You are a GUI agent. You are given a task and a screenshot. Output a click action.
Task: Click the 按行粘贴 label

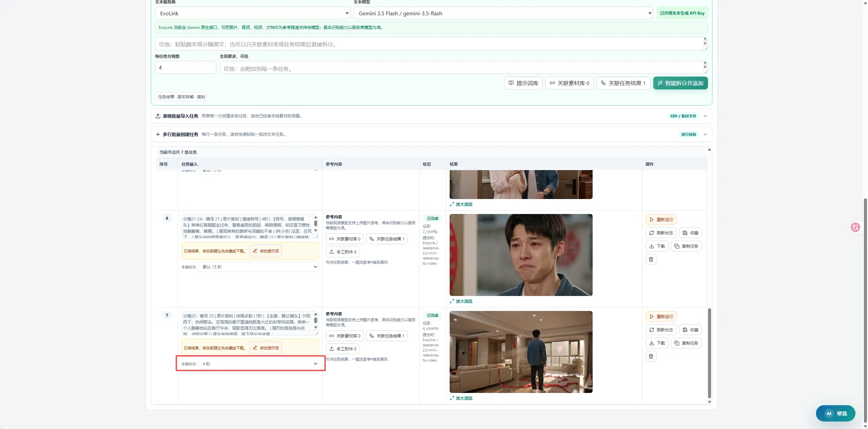688,134
